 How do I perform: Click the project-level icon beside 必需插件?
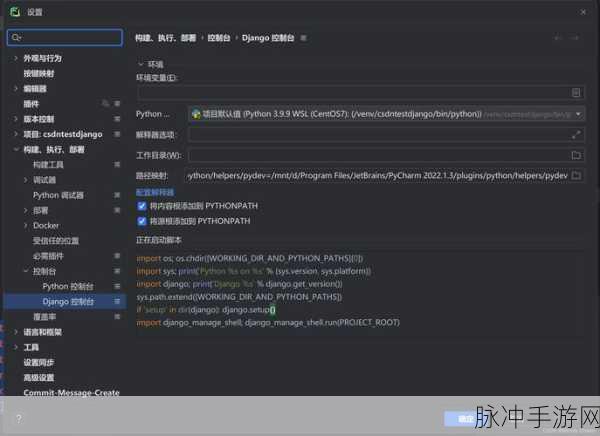pos(117,256)
